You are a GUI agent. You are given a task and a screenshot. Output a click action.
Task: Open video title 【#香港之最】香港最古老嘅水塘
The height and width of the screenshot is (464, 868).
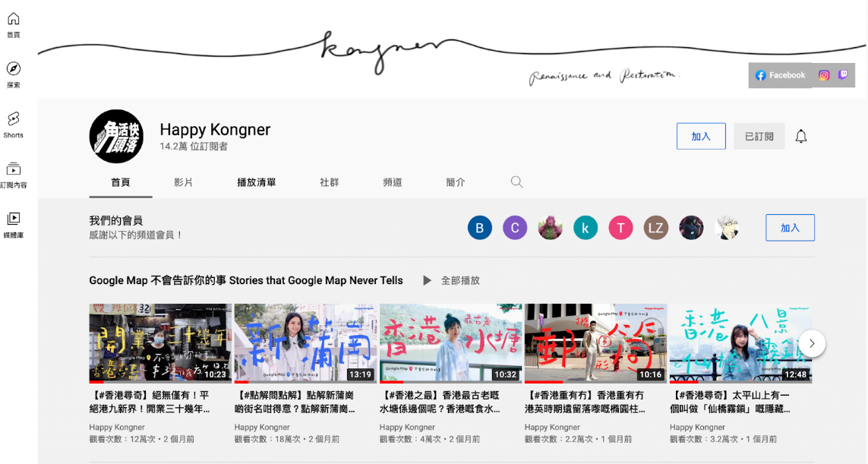click(440, 402)
